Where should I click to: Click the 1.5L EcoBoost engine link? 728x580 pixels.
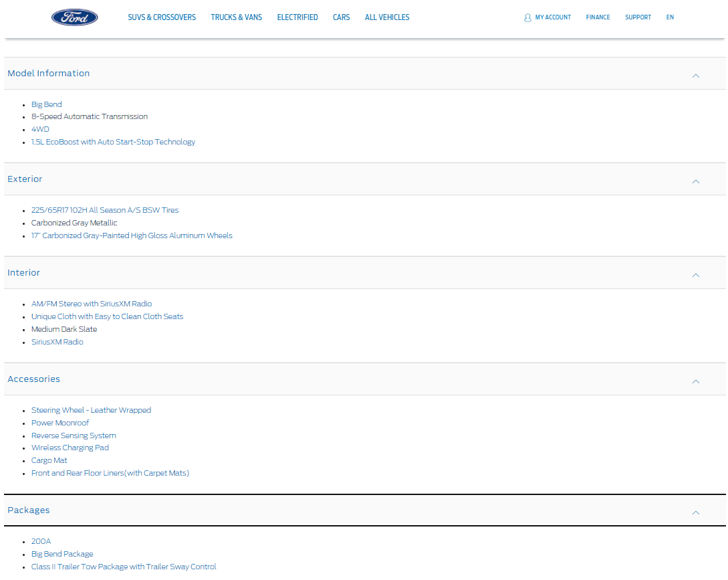pyautogui.click(x=113, y=142)
